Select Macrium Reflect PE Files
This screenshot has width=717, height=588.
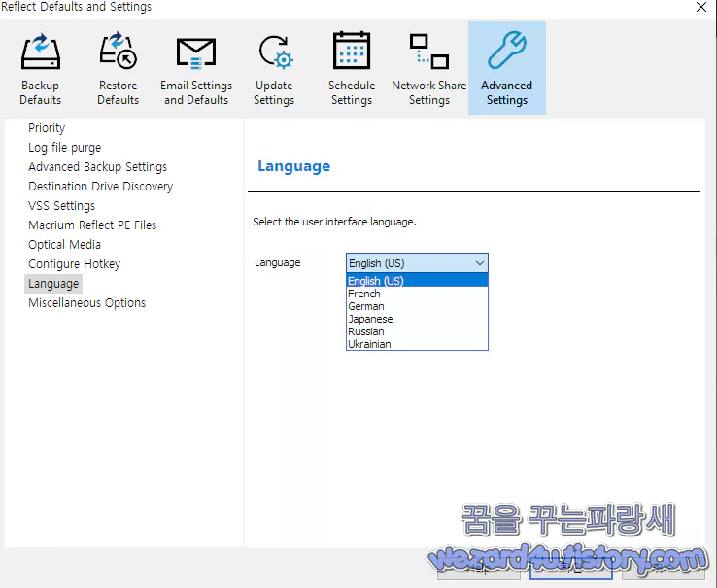(92, 225)
